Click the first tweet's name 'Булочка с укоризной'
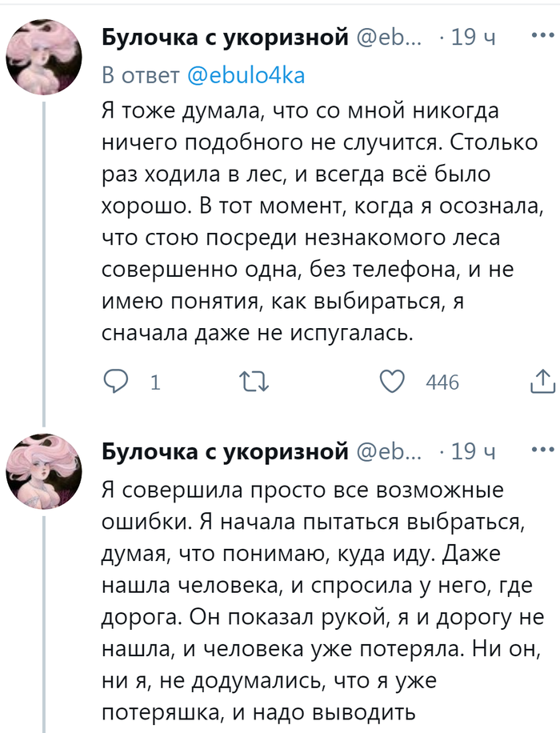 (226, 36)
